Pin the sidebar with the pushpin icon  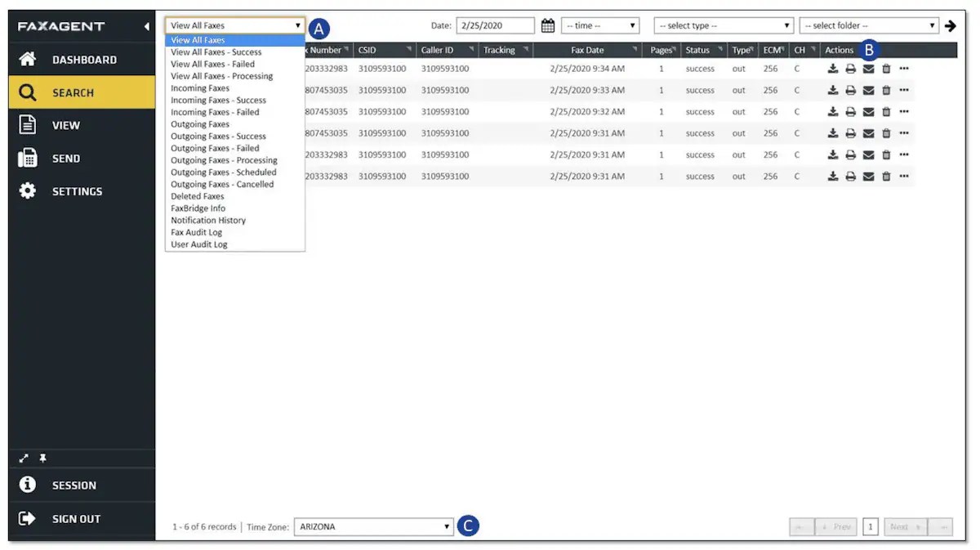[43, 459]
